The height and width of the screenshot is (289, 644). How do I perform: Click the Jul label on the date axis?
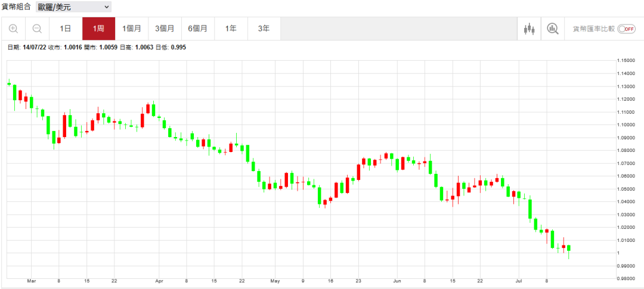pos(519,280)
